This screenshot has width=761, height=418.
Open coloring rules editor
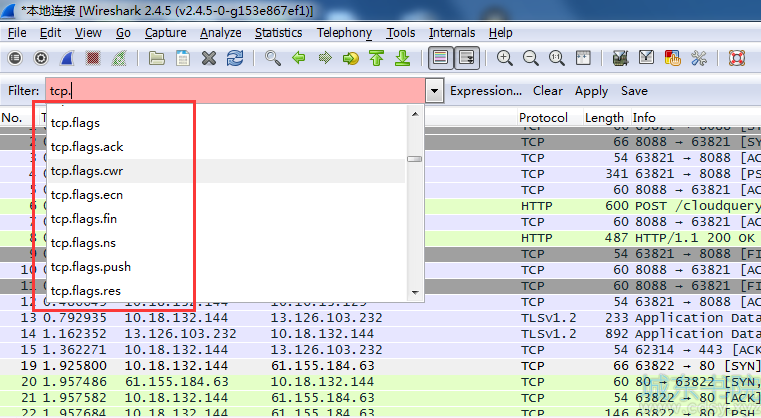tap(672, 58)
